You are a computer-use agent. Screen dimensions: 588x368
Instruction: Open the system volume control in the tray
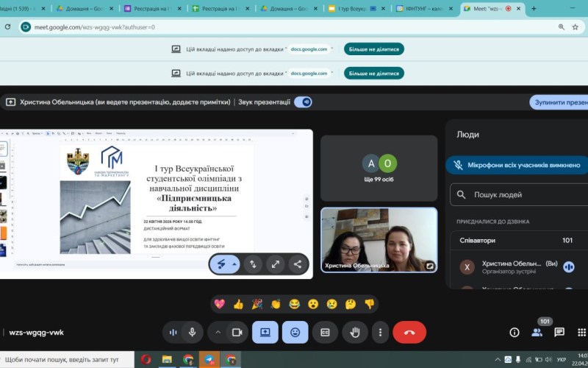pos(548,360)
